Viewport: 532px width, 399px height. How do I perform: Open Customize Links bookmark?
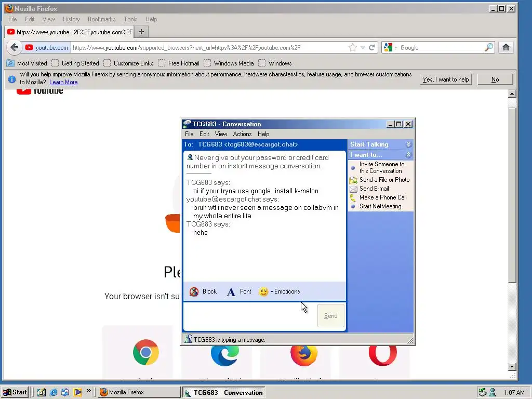(129, 63)
